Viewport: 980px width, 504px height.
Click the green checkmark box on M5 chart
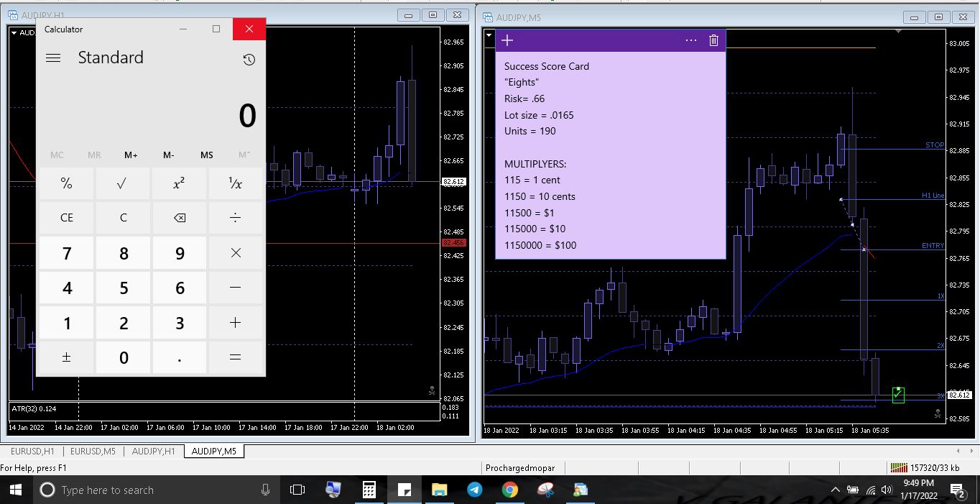pyautogui.click(x=898, y=395)
